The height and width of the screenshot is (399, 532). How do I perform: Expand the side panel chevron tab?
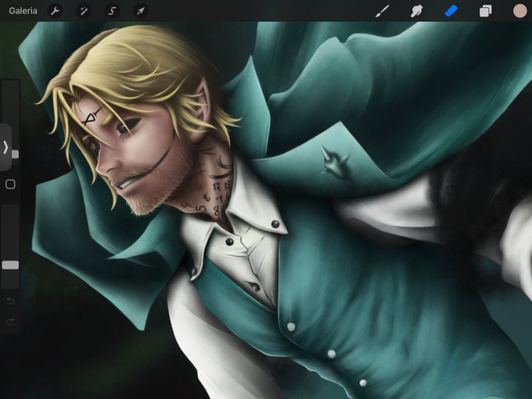tap(5, 147)
